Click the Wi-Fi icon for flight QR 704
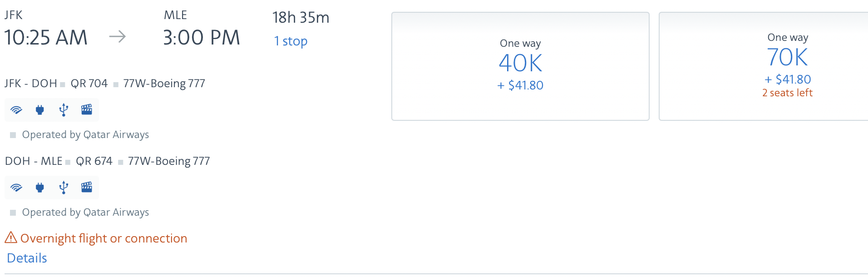This screenshot has height=277, width=868. (16, 110)
